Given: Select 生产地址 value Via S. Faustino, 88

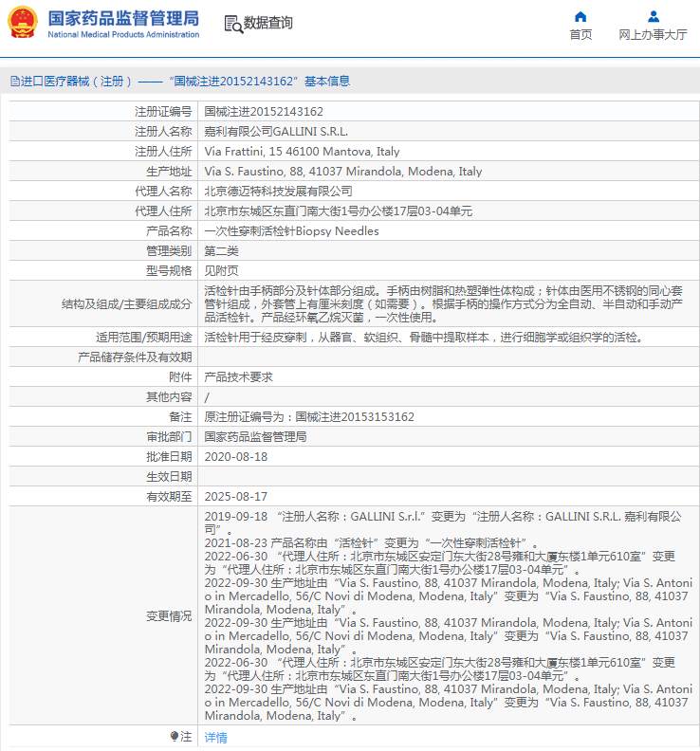Looking at the screenshot, I should coord(343,172).
